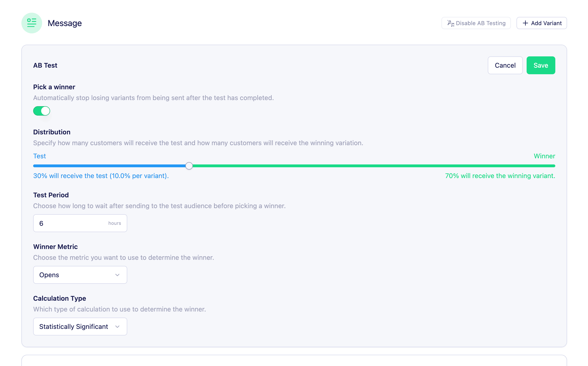Click the Disable AB Testing crossed-out icon
This screenshot has height=366, width=588.
(451, 23)
